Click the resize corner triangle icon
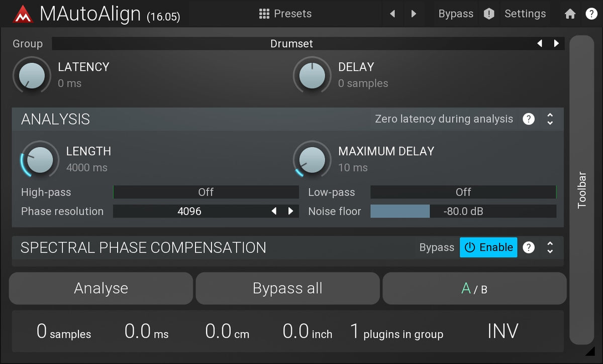The width and height of the screenshot is (603, 364). tap(590, 351)
